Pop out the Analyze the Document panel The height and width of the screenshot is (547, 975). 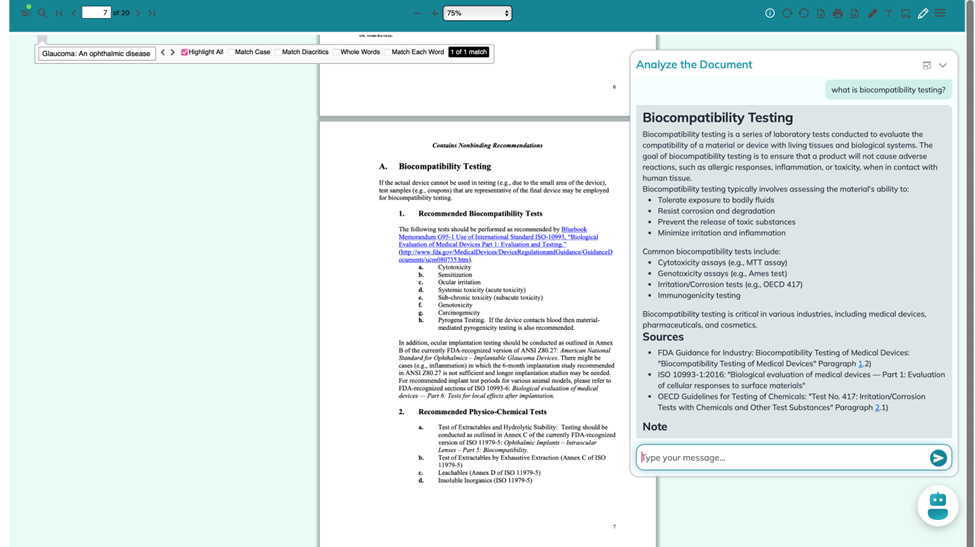point(926,65)
